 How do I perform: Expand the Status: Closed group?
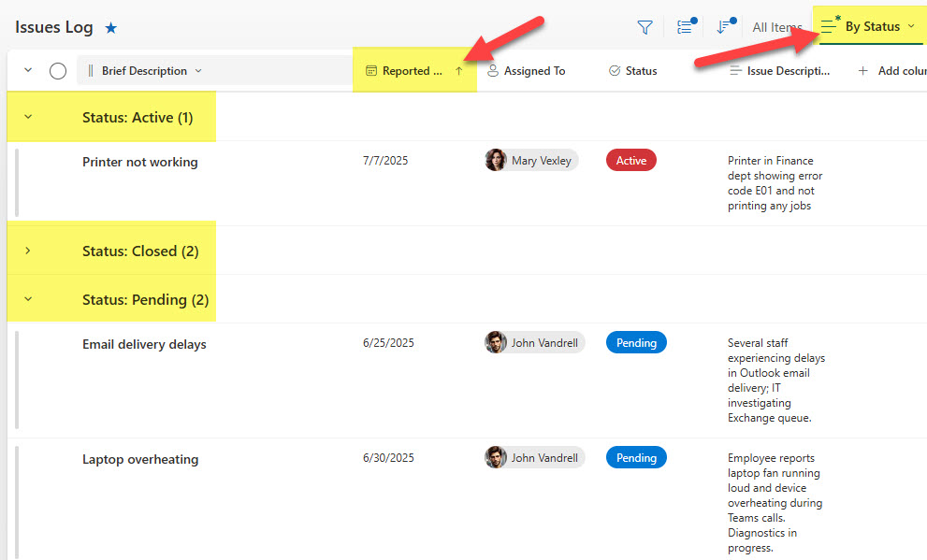27,251
